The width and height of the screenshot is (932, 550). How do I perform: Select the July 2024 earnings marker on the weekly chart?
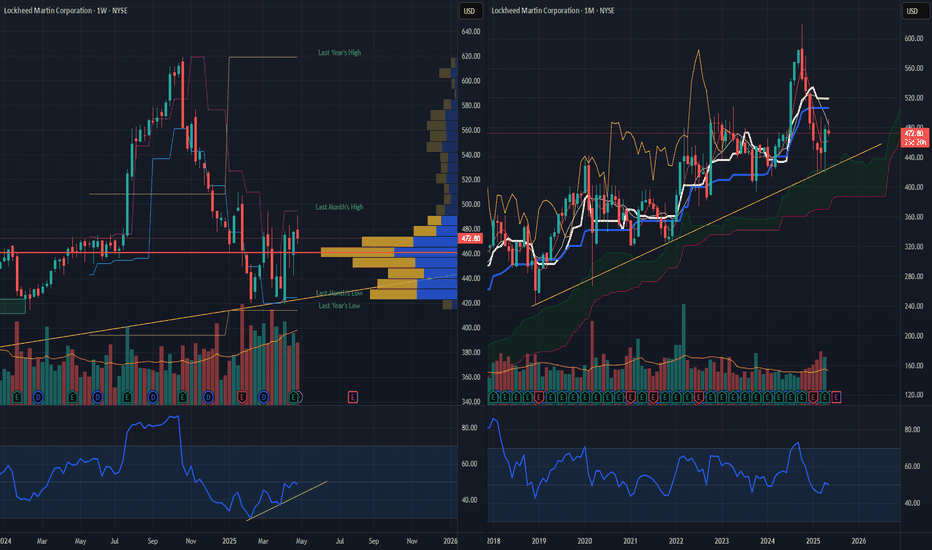(127, 397)
